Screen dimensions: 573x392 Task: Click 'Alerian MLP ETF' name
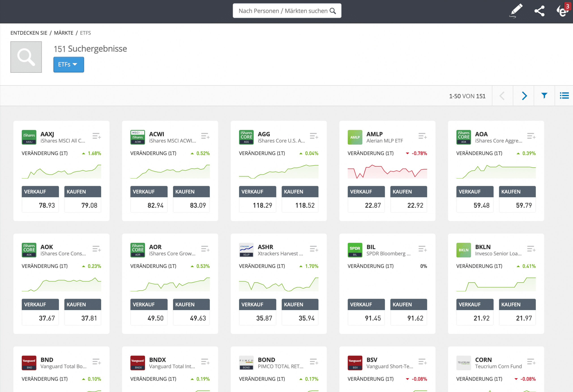pos(385,141)
